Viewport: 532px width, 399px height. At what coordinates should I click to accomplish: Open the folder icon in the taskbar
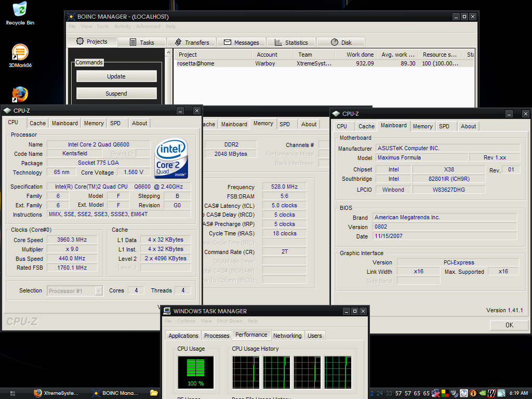click(154, 393)
